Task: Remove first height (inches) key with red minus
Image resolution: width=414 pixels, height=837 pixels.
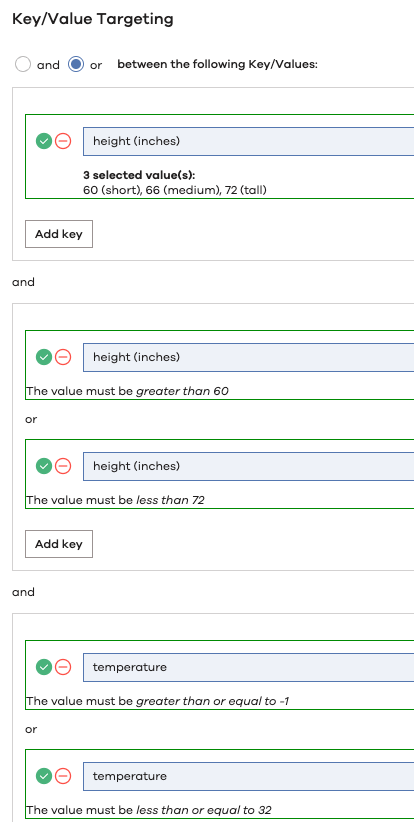Action: (x=63, y=141)
